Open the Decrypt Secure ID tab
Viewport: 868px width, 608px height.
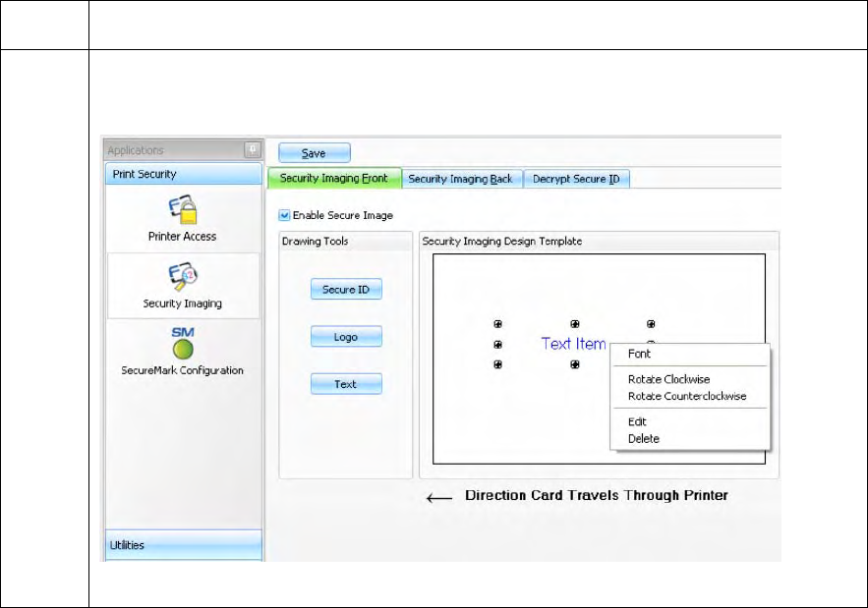pyautogui.click(x=576, y=179)
